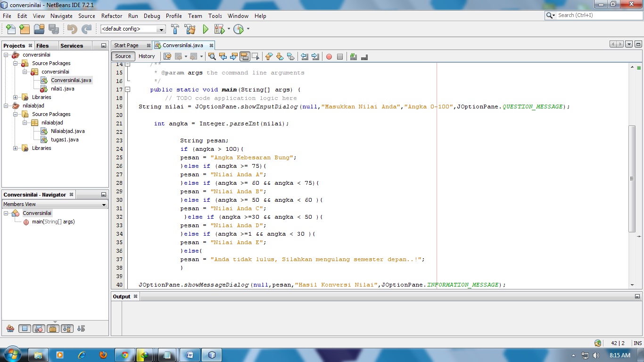Image resolution: width=644 pixels, height=362 pixels.
Task: Build the project with the hammer icon
Action: (175, 29)
